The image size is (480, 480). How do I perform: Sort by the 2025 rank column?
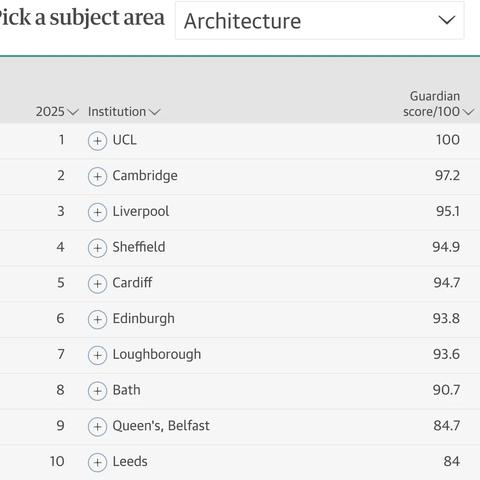click(x=57, y=112)
